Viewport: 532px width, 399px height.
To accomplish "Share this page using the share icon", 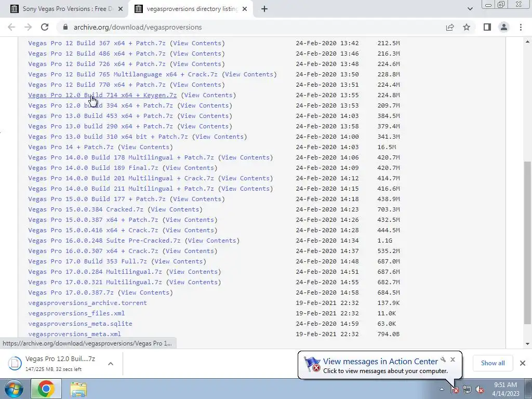I will point(450,27).
